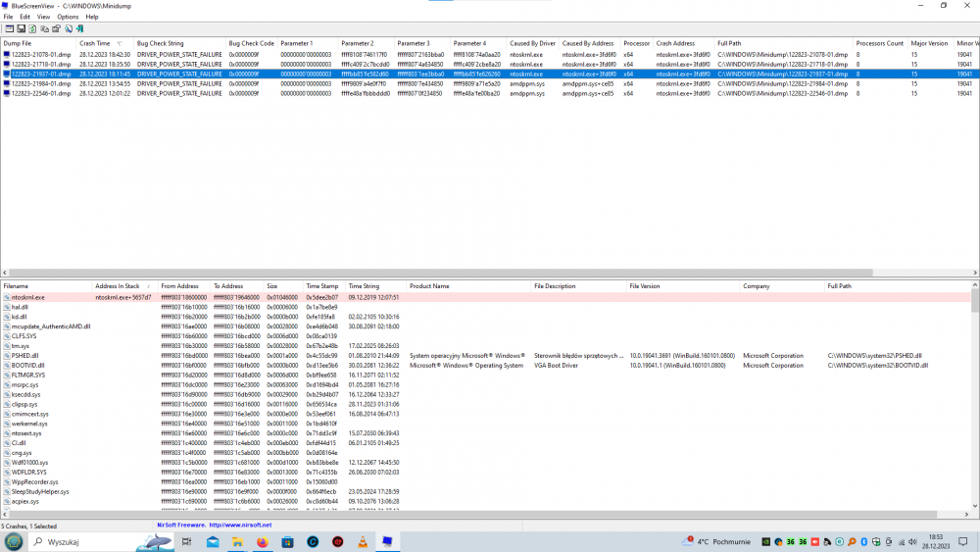Click the Advanced Options toolbar icon
Viewport: 980px width, 552px height.
(8, 28)
